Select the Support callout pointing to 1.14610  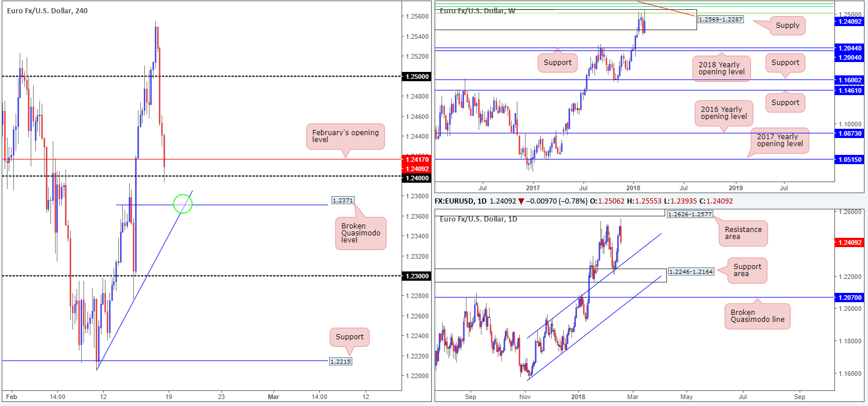785,103
